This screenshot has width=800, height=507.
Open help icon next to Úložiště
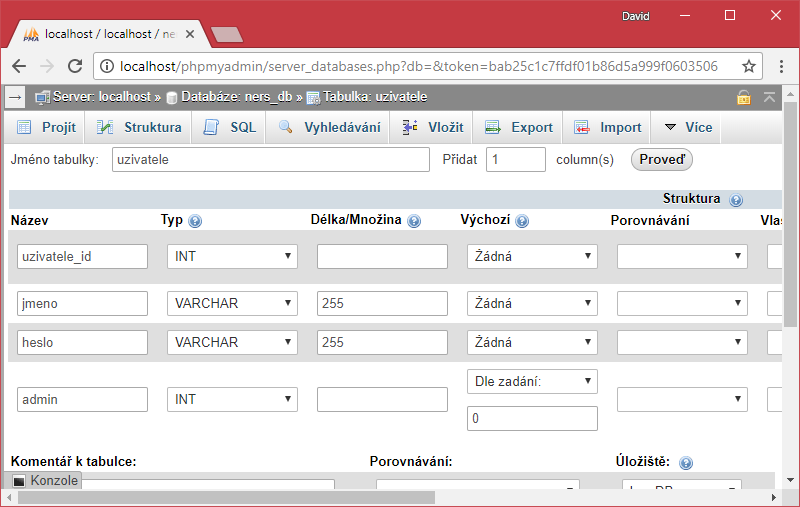click(x=686, y=463)
